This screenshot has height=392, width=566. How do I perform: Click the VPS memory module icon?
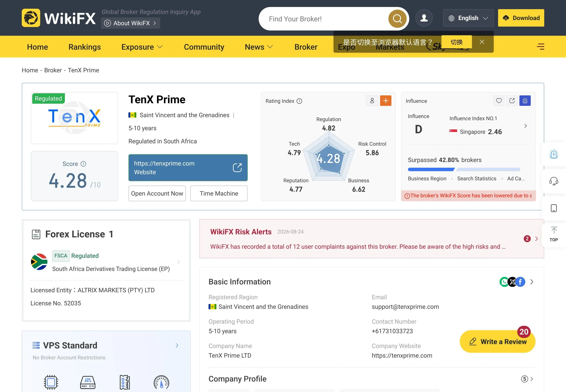pos(125,382)
